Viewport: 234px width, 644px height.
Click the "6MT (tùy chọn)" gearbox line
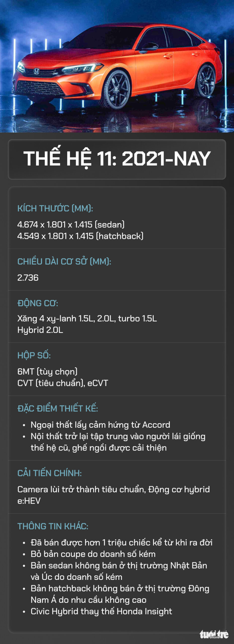pyautogui.click(x=47, y=371)
